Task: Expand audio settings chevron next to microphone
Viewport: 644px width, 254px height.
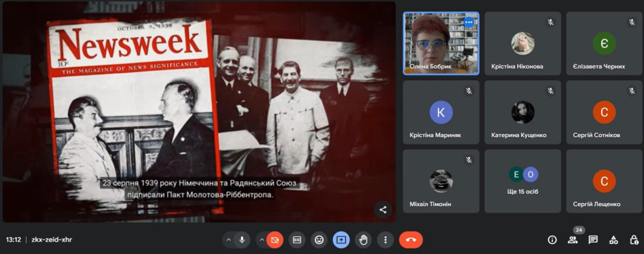Action: pyautogui.click(x=228, y=240)
